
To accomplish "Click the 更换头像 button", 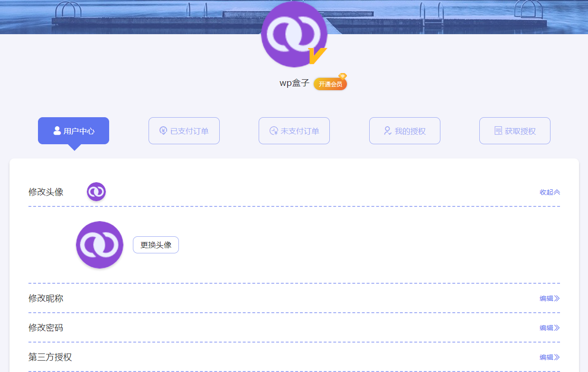I will coord(156,245).
